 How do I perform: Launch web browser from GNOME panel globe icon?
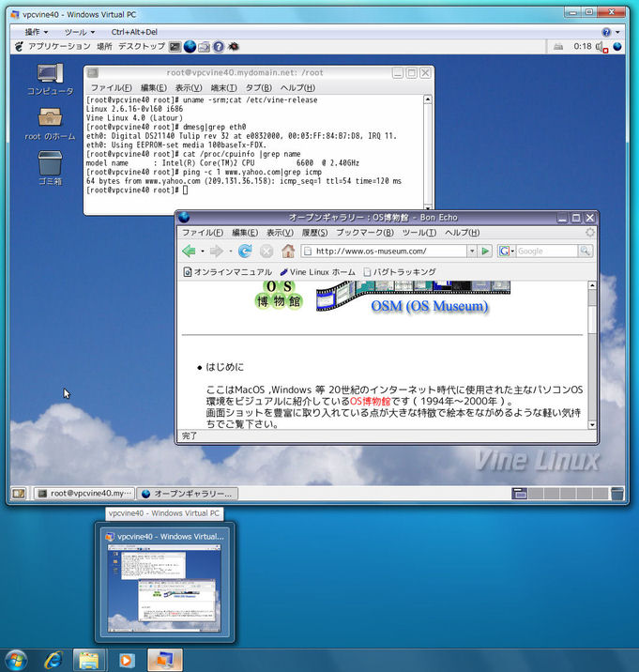pyautogui.click(x=190, y=46)
